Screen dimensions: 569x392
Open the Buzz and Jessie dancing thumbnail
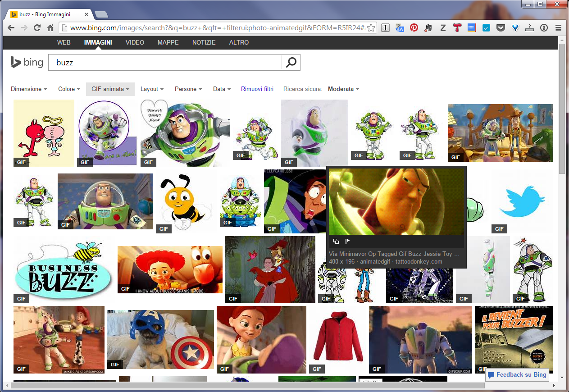59,339
